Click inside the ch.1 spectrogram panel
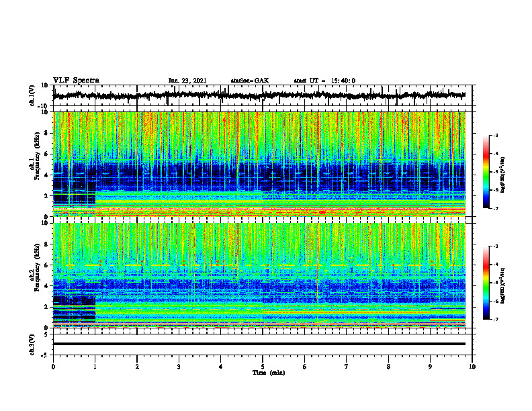 point(259,164)
